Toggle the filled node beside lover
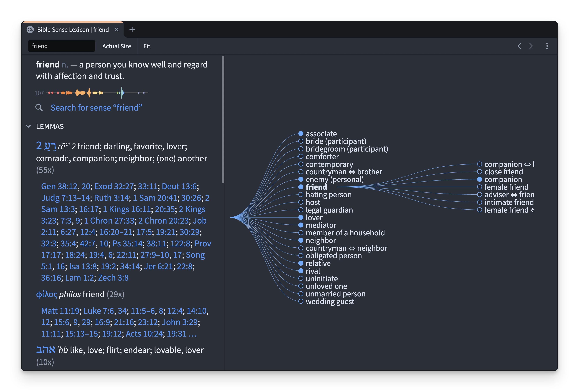Screen dimensions: 579x392 (x=301, y=218)
